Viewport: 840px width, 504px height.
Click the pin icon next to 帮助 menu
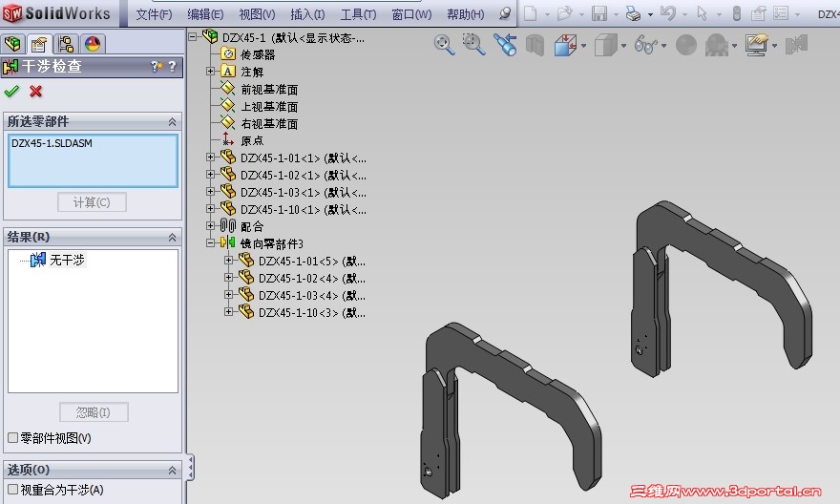[505, 13]
